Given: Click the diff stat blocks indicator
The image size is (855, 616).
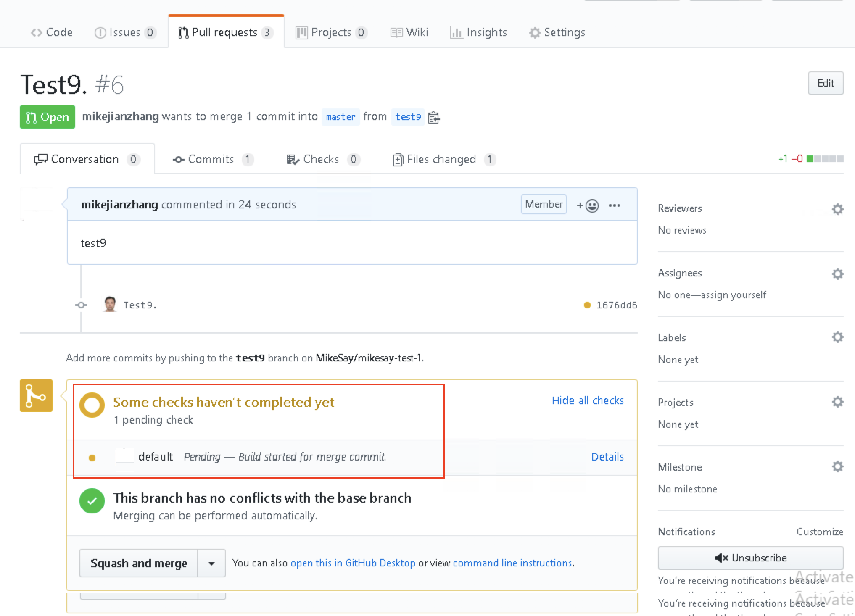Looking at the screenshot, I should pyautogui.click(x=825, y=159).
